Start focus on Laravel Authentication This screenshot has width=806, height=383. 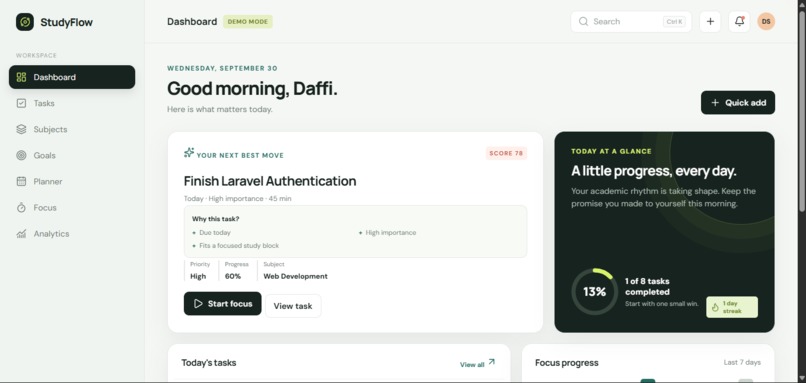tap(223, 304)
